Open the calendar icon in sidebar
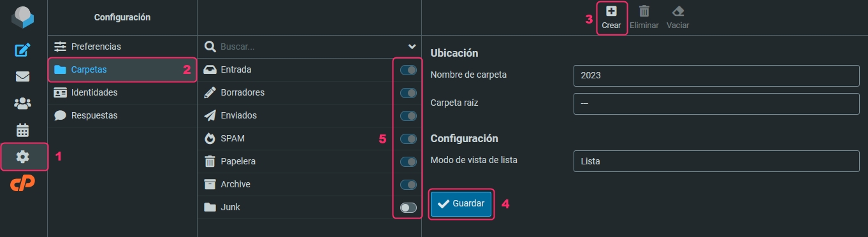This screenshot has height=237, width=868. coord(23,130)
